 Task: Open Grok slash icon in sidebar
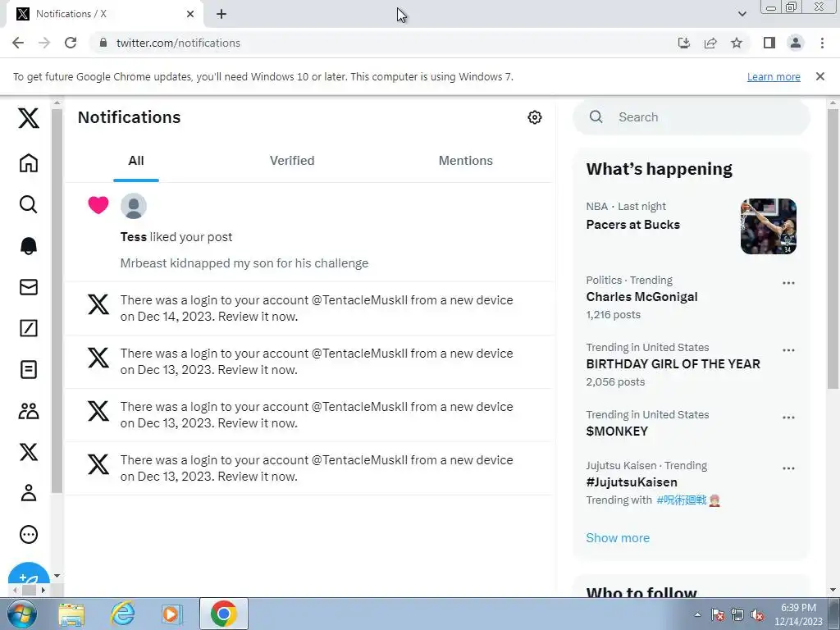pos(29,328)
